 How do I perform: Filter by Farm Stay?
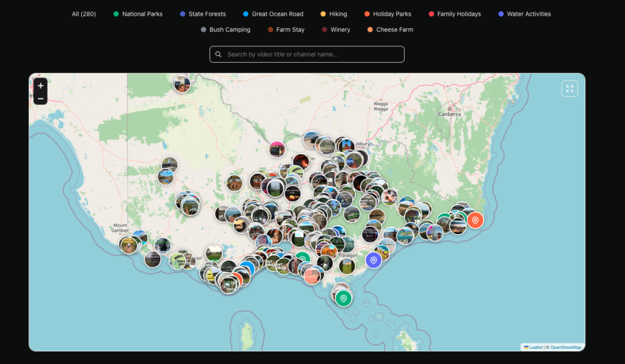point(286,29)
